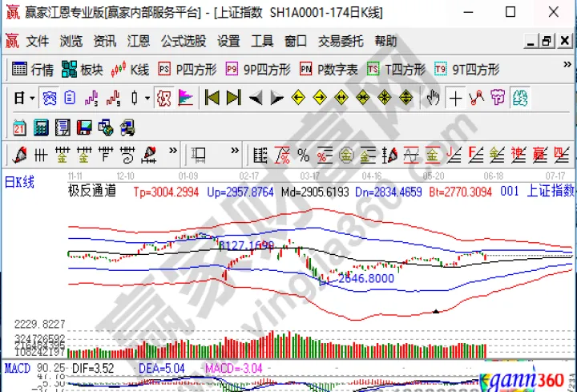The width and height of the screenshot is (577, 392).
Task: Expand the top toolbar overflow chevron
Action: (567, 64)
